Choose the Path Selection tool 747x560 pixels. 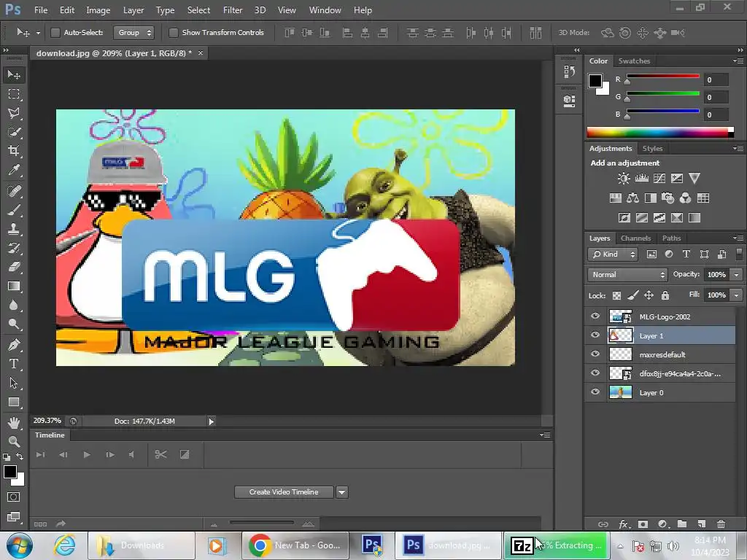14,383
